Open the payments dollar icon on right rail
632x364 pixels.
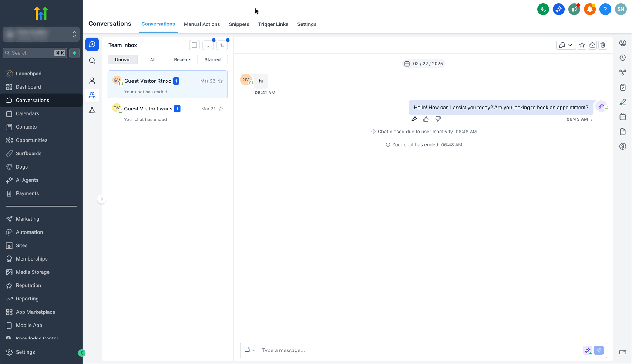(623, 146)
